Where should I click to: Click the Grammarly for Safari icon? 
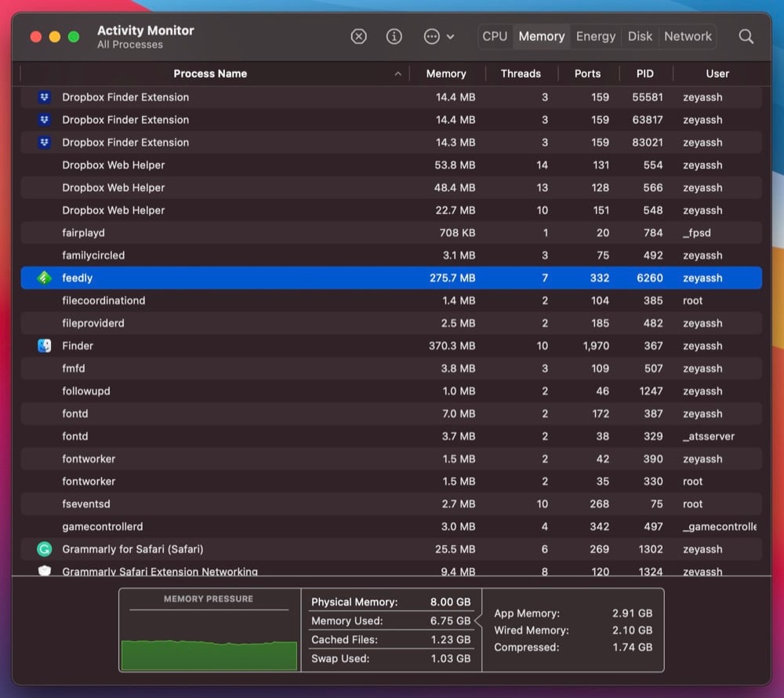[45, 549]
